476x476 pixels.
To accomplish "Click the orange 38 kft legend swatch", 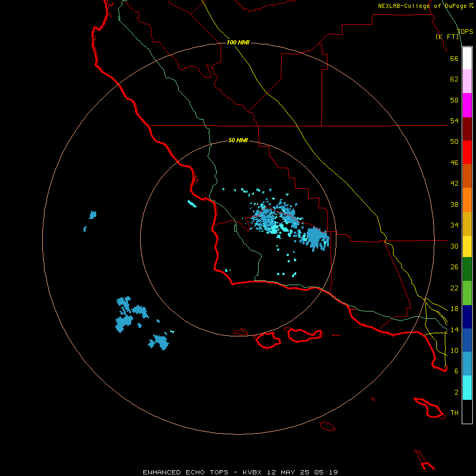I will click(x=467, y=200).
